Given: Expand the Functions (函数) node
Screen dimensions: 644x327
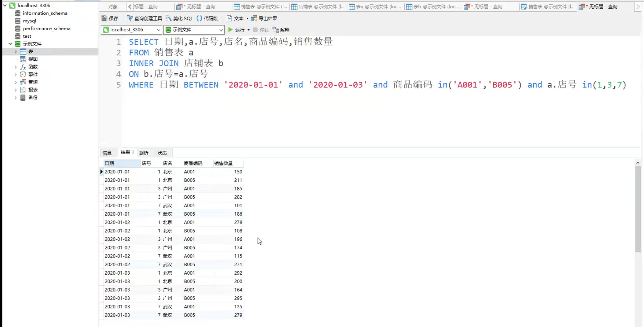Looking at the screenshot, I should point(16,67).
